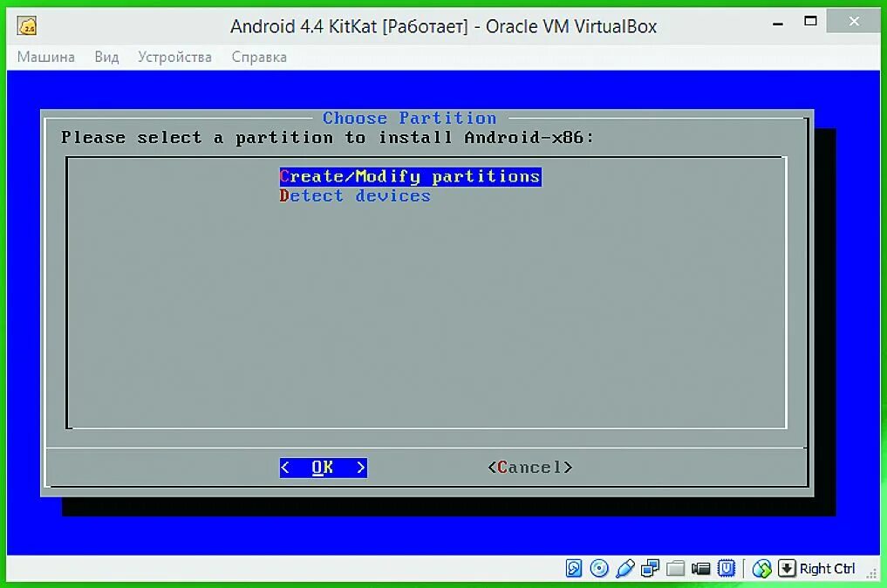The image size is (887, 588).
Task: Select Create/Modify partitions option
Action: pyautogui.click(x=410, y=176)
